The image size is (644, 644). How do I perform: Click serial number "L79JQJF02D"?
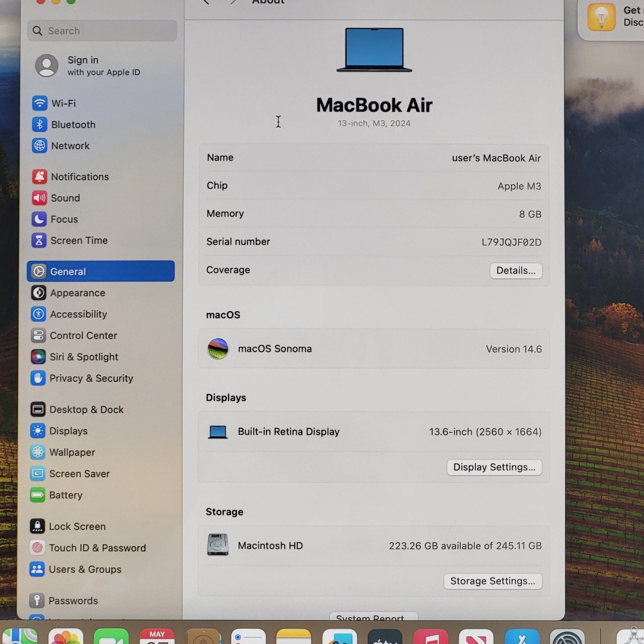point(511,242)
